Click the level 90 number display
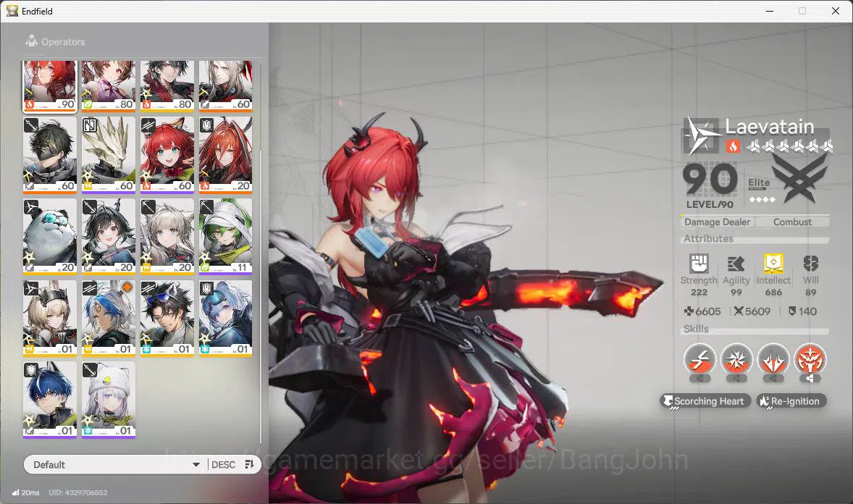853x504 pixels. point(710,179)
